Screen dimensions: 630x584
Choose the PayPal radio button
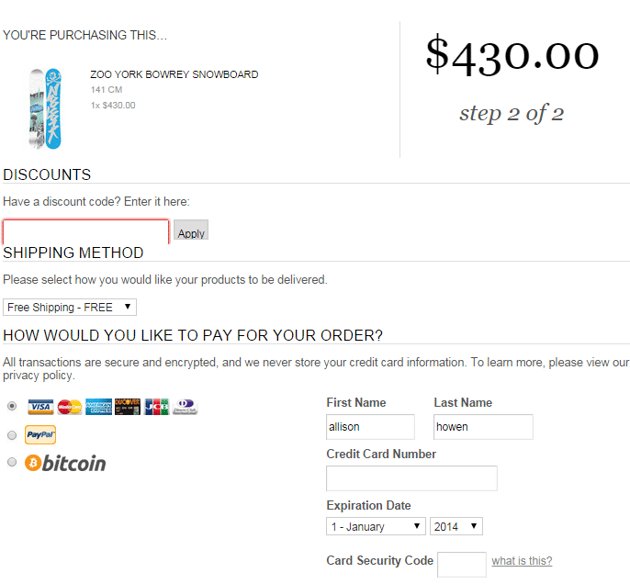click(x=12, y=435)
